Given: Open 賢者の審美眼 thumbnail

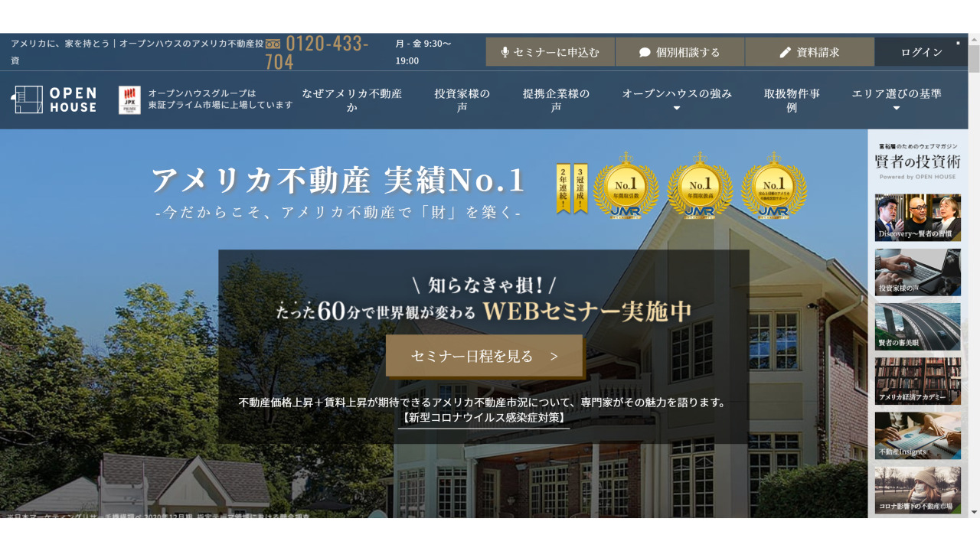Looking at the screenshot, I should [917, 327].
